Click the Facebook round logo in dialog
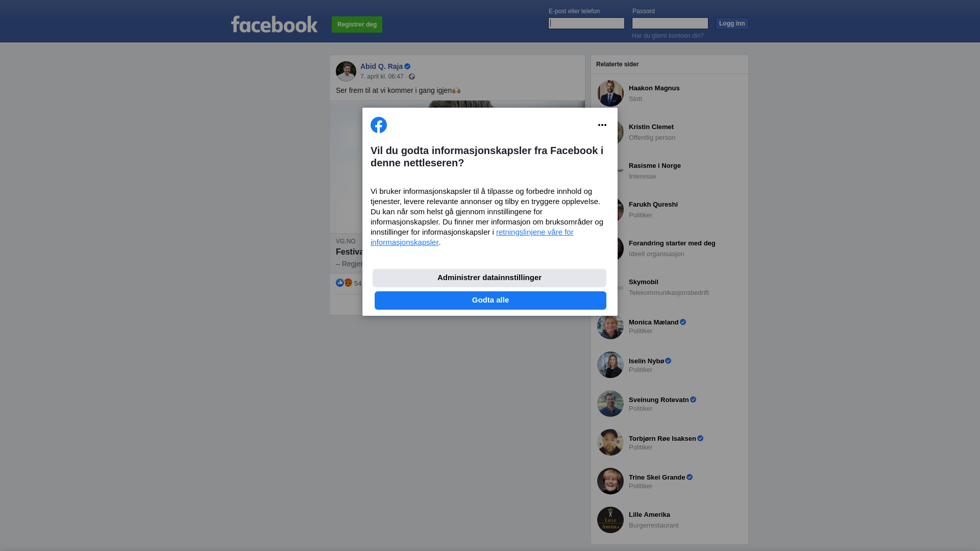Screen dimensions: 980x551 pyautogui.click(x=379, y=125)
